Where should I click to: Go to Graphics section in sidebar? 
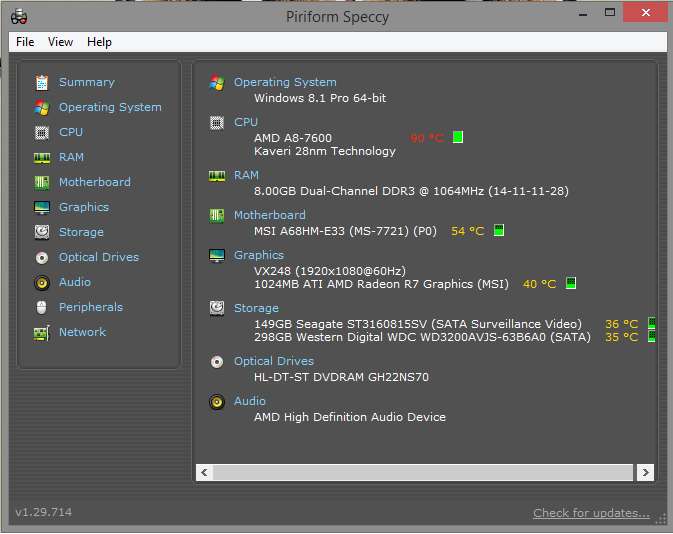(x=84, y=208)
